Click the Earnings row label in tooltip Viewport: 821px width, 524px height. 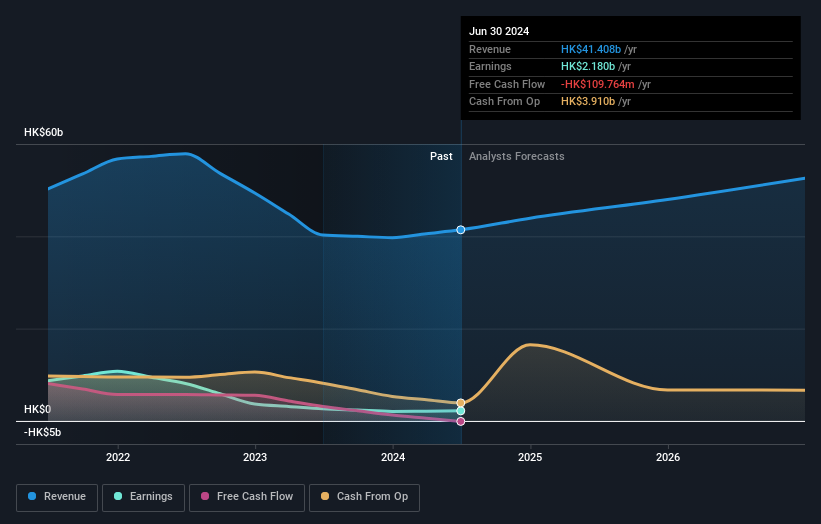[x=490, y=66]
